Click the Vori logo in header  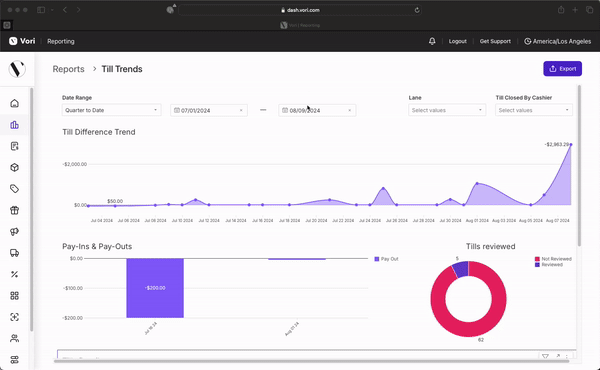click(x=22, y=41)
